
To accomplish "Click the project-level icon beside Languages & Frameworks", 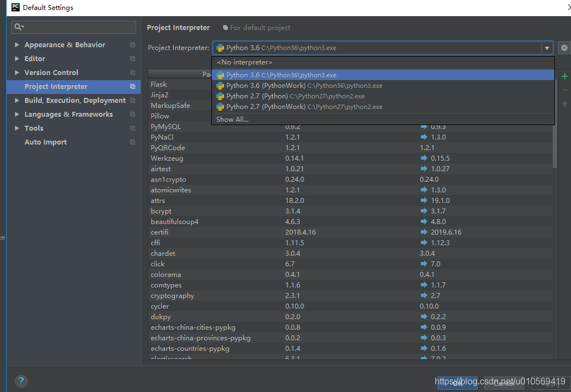I will (132, 115).
